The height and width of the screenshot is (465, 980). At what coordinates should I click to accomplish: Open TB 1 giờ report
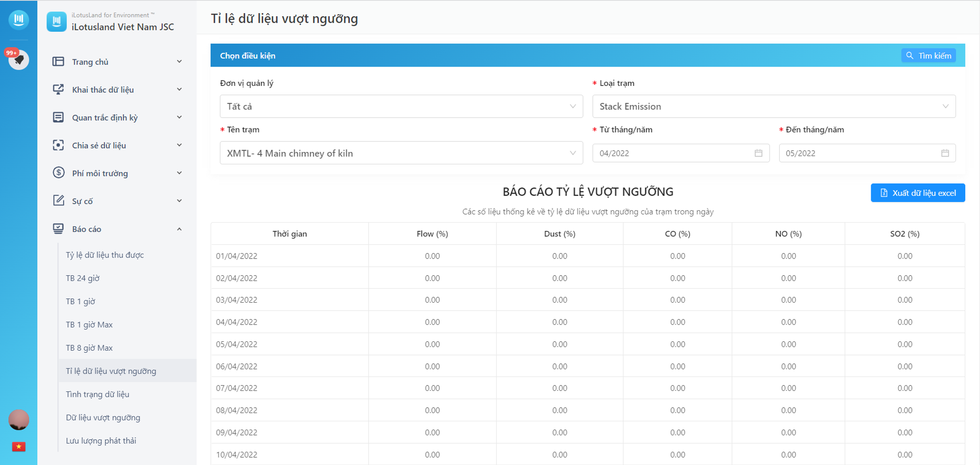[x=81, y=301]
